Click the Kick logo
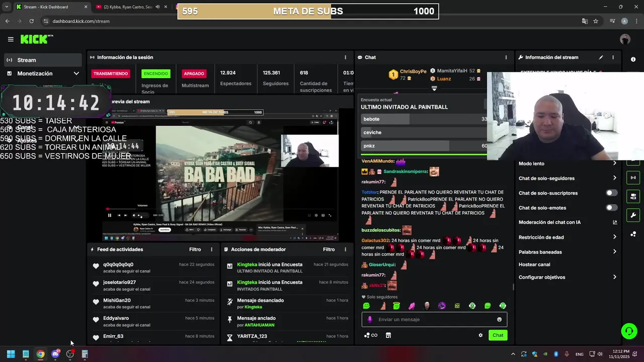The width and height of the screenshot is (644, 362). [36, 39]
